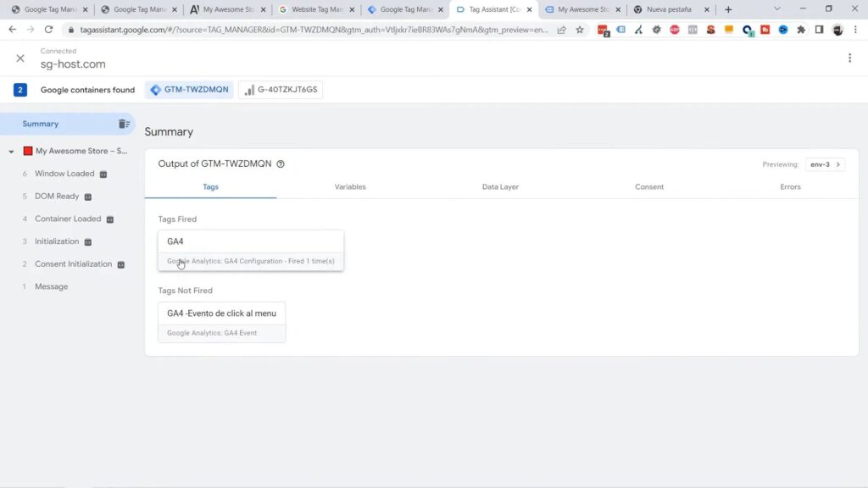Open the fired GA4 tag card
868x488 pixels.
[x=251, y=251]
